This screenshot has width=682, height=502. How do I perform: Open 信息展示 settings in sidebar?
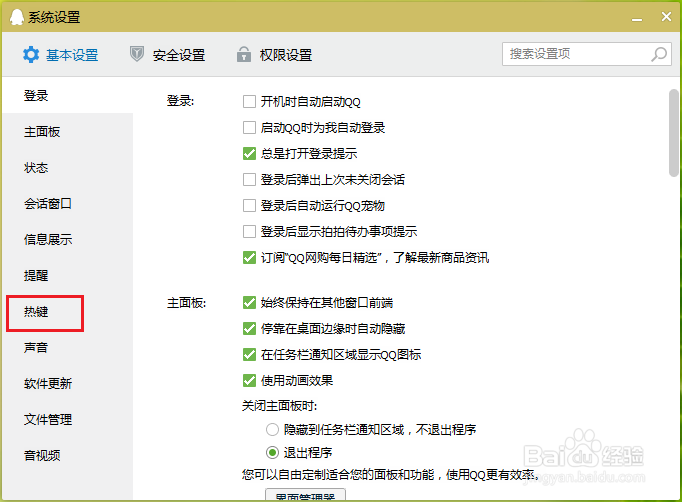67,239
